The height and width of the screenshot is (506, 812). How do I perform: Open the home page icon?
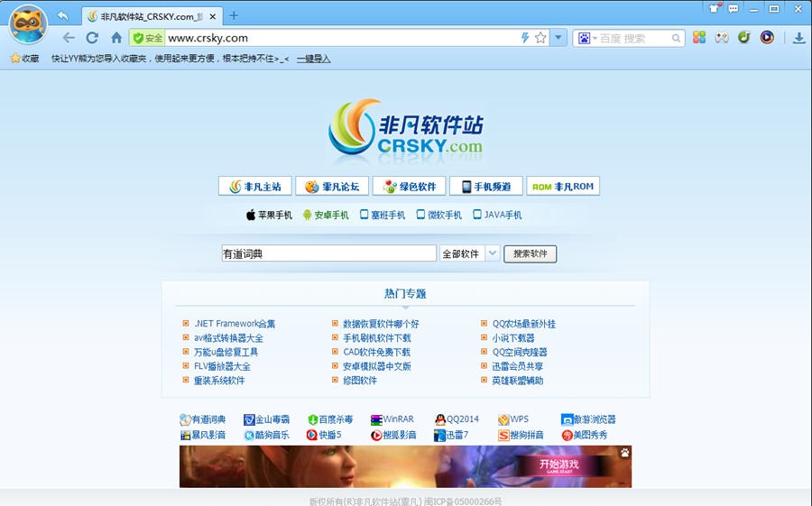point(116,38)
